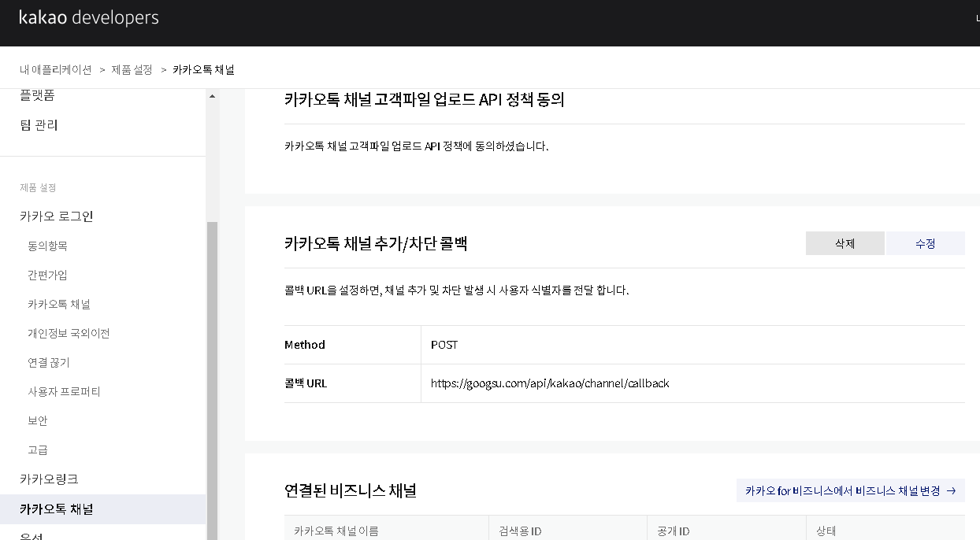Select 간편가입 submenu item
The height and width of the screenshot is (540, 980).
point(47,275)
